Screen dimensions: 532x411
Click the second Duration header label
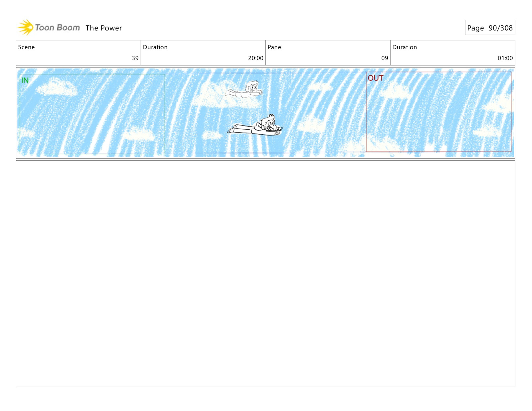(x=405, y=47)
